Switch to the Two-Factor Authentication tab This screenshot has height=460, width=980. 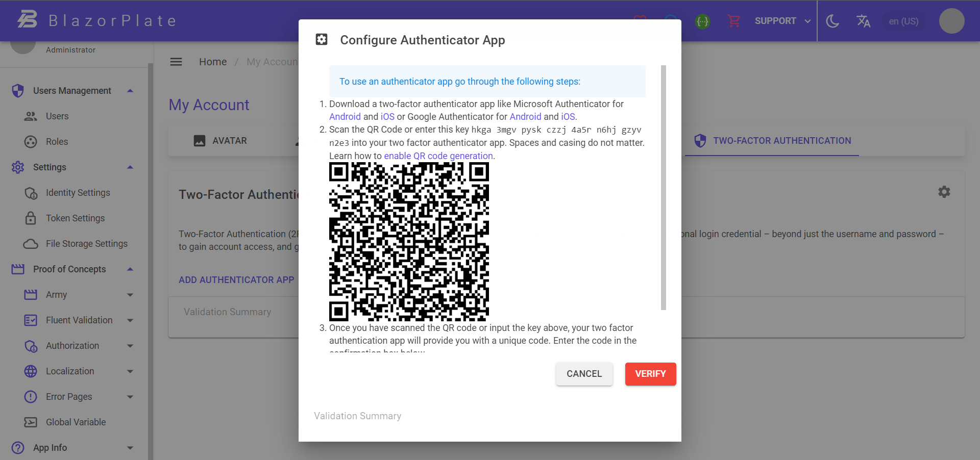772,141
